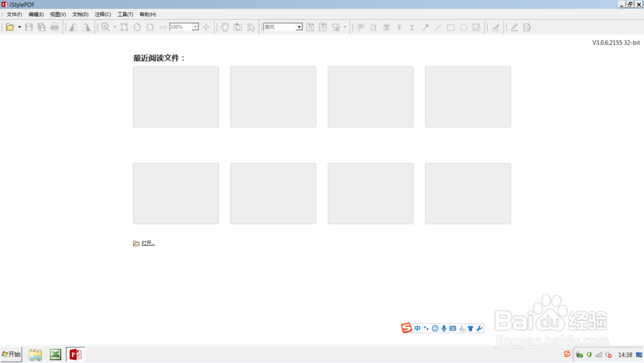
Task: Click the fit width icon
Action: pyautogui.click(x=150, y=27)
